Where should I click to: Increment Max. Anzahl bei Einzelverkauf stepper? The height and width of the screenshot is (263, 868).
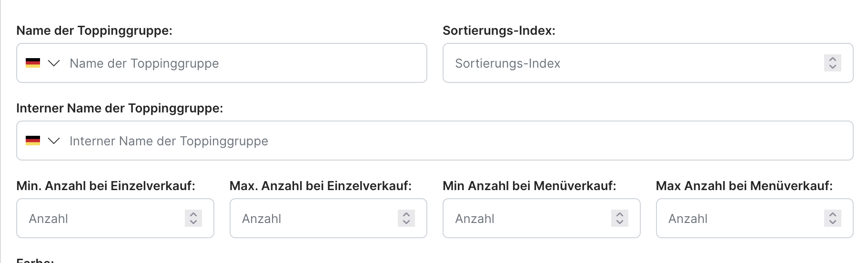(406, 214)
